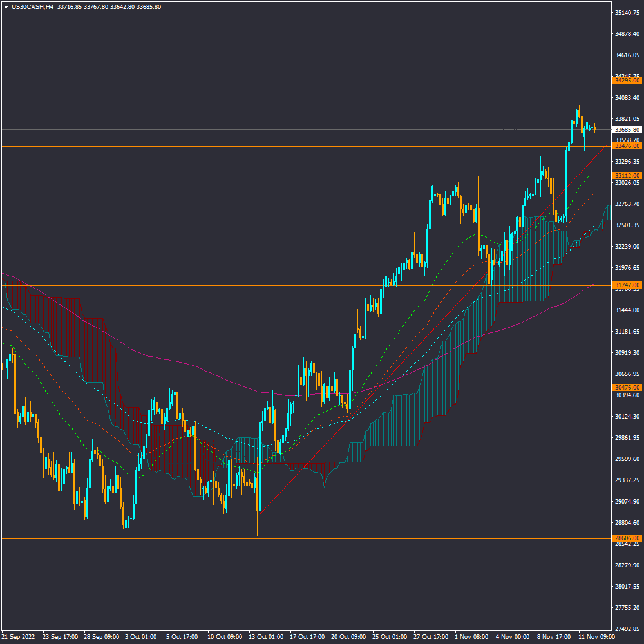Click the 31747.00 orange price label
This screenshot has height=644, width=644.
(627, 285)
